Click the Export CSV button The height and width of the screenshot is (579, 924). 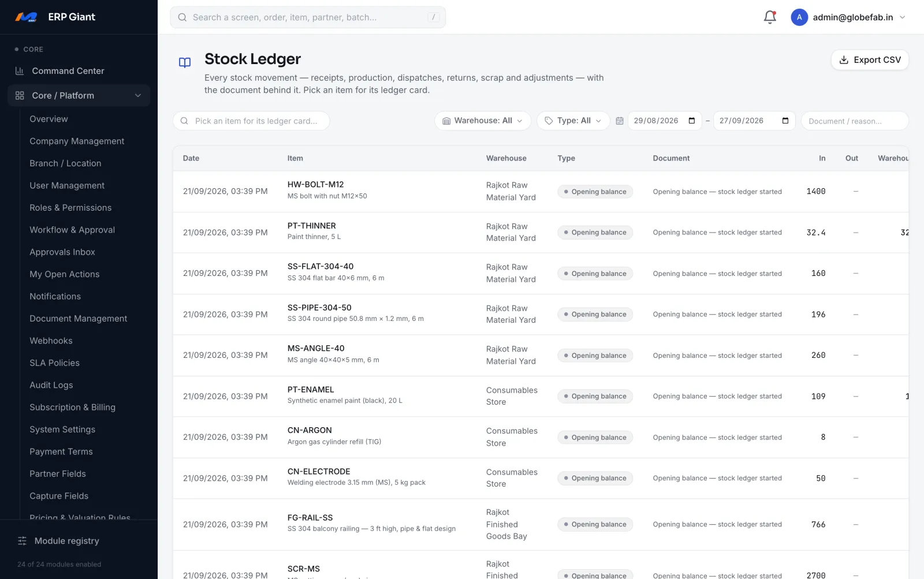pyautogui.click(x=870, y=60)
